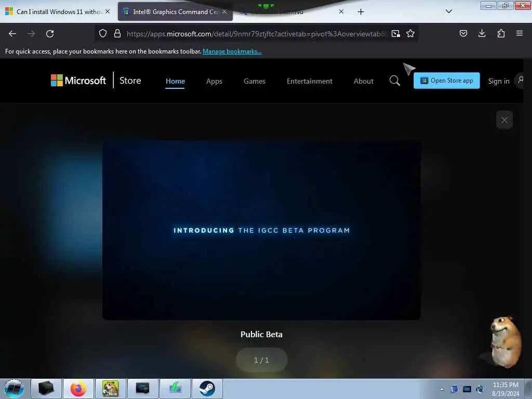Open the About page

click(x=363, y=81)
